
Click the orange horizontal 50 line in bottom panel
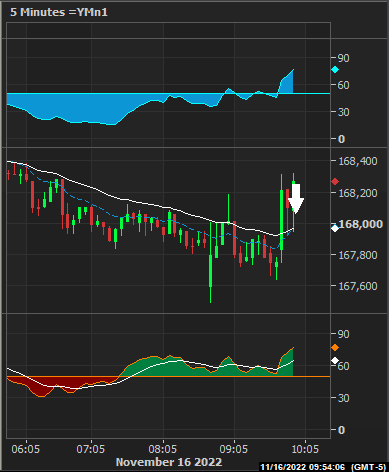click(x=168, y=376)
